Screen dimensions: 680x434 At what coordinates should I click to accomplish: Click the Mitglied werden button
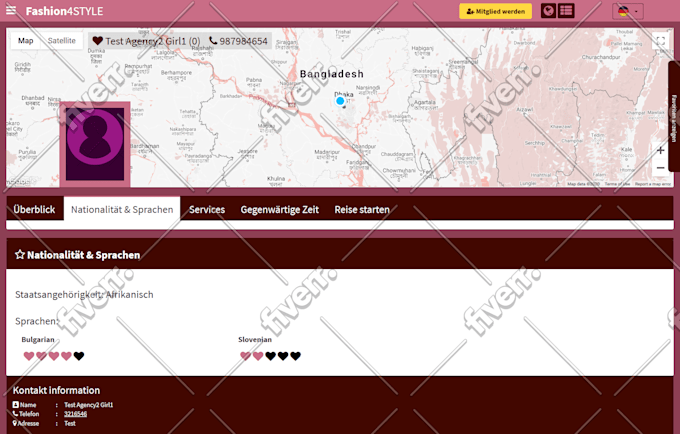495,11
